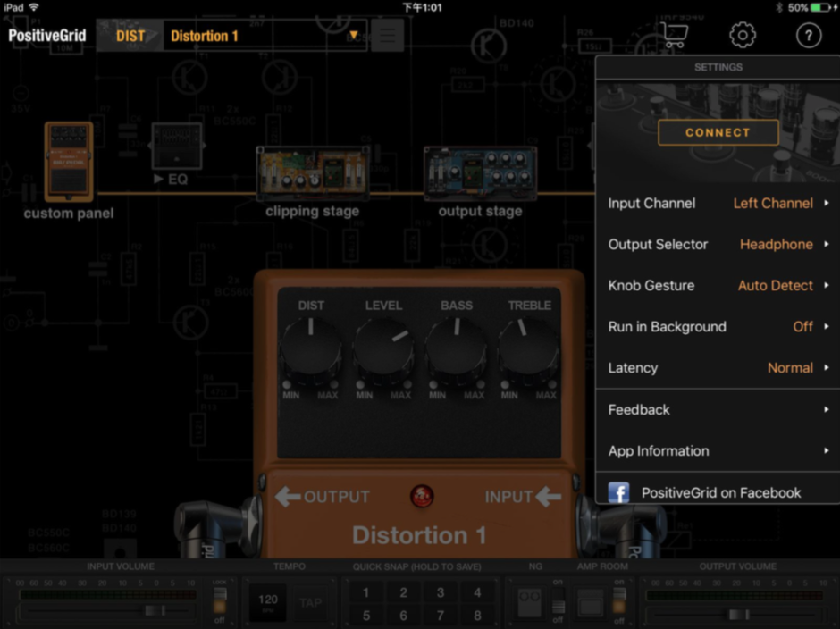Open Run in Background setting

[x=718, y=327]
